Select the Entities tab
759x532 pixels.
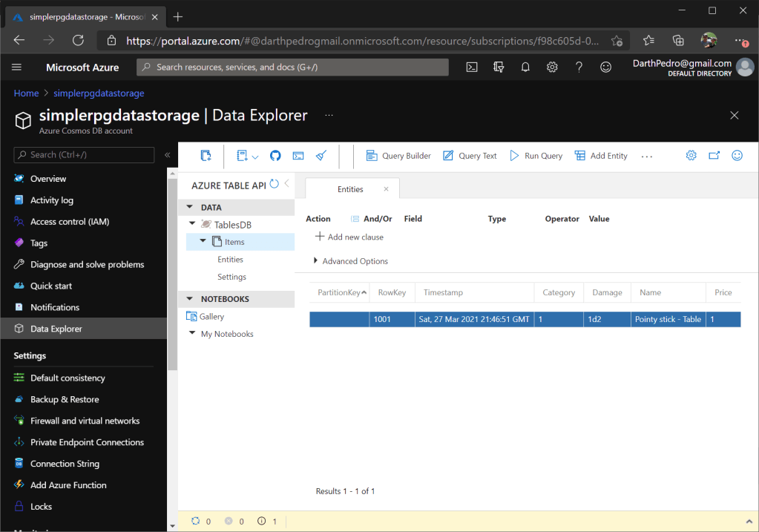350,189
